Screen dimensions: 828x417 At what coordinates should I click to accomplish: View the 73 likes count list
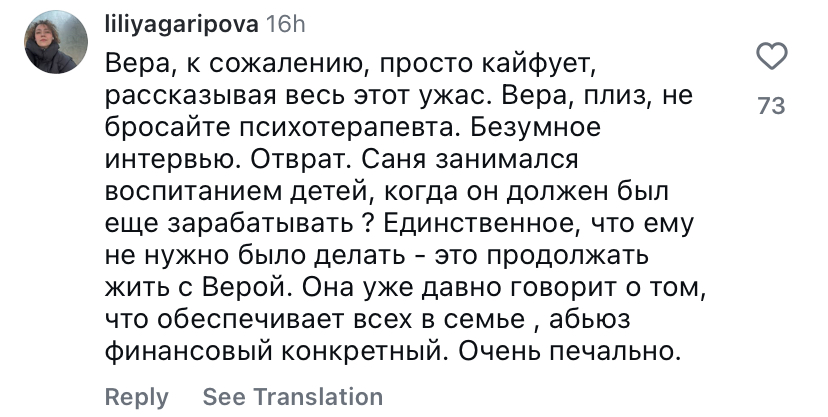pos(772,106)
